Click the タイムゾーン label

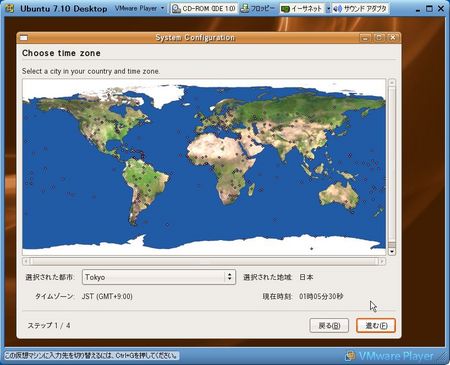pos(54,296)
